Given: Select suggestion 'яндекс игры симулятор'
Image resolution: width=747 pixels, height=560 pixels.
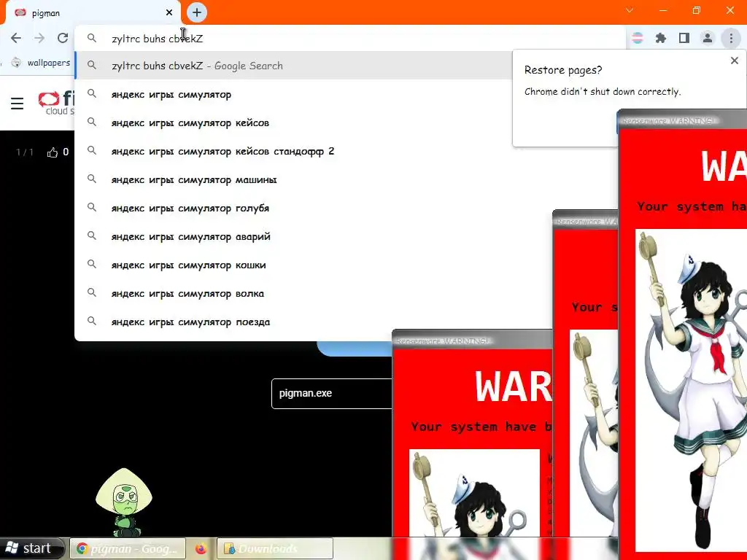Looking at the screenshot, I should [293, 94].
